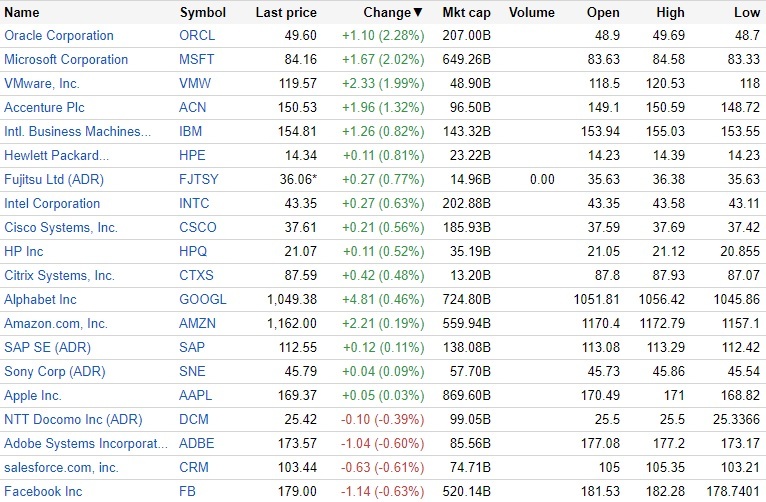This screenshot has width=766, height=502.
Task: Open the Amazon.com, Inc. link
Action: coord(56,323)
